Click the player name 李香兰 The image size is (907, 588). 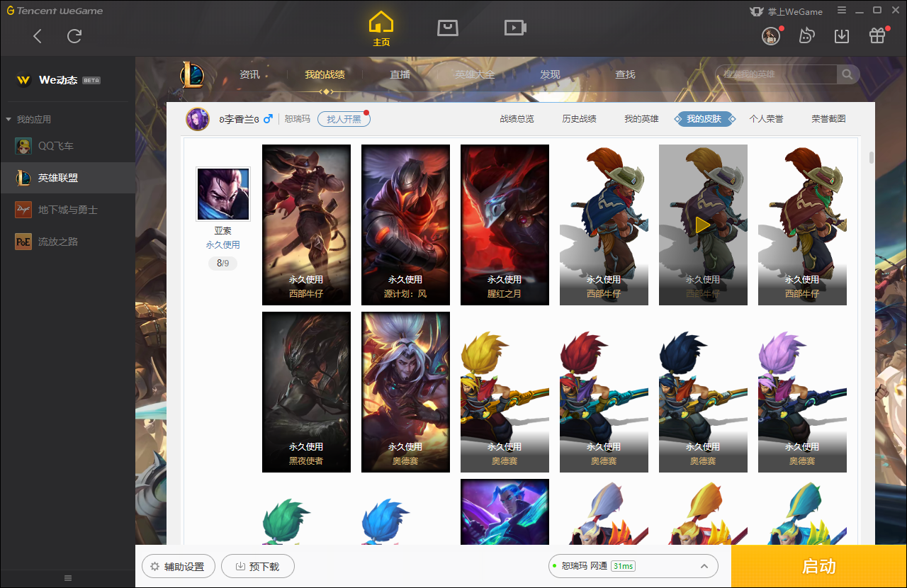[240, 119]
